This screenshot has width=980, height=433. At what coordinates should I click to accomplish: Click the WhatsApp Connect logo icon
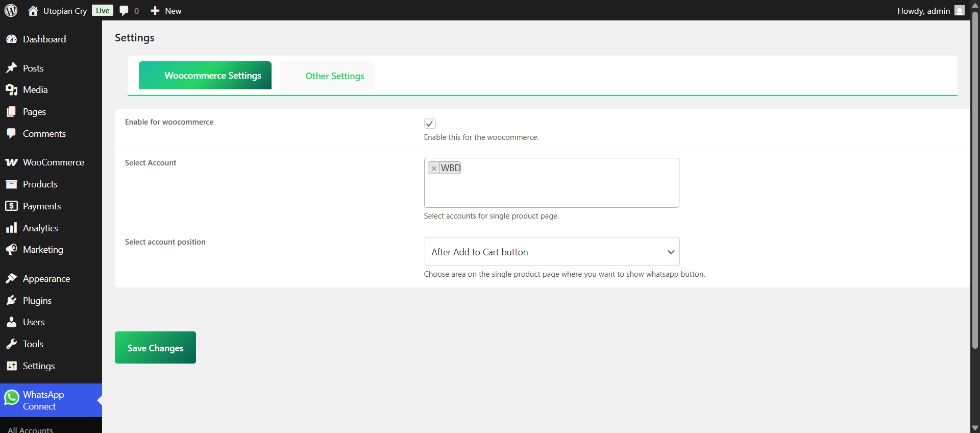[x=11, y=397]
